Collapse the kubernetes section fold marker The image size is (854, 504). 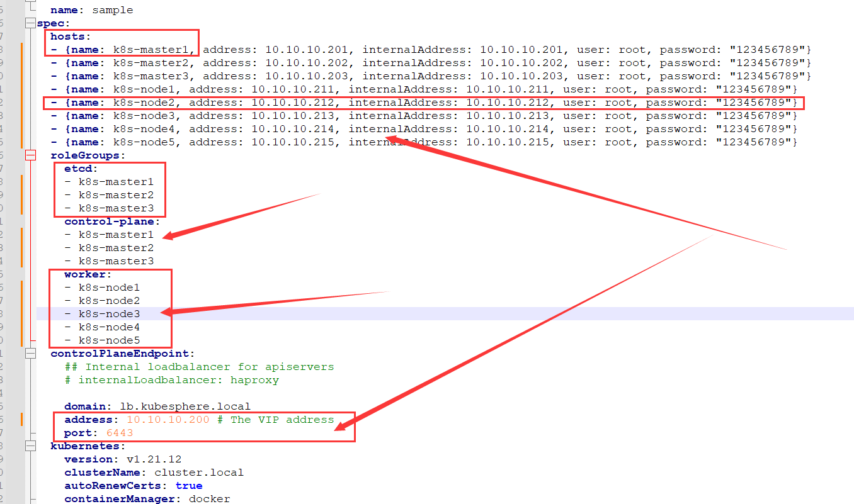(30, 445)
